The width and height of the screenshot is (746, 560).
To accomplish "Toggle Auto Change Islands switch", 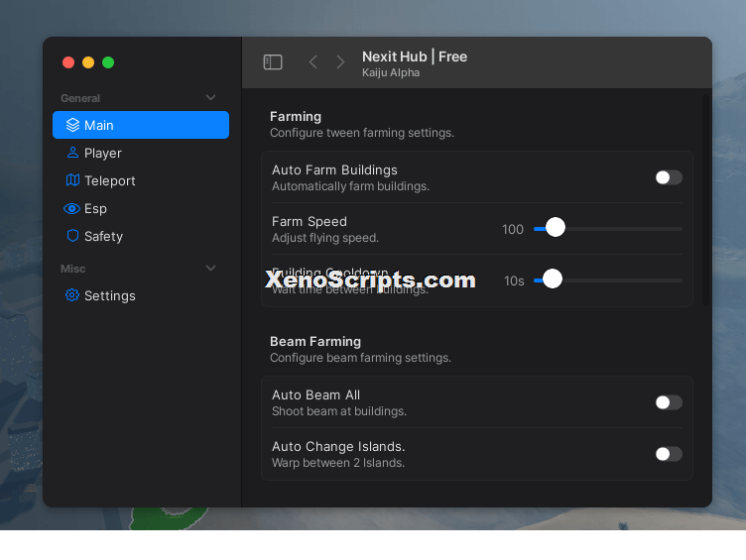I will click(669, 454).
